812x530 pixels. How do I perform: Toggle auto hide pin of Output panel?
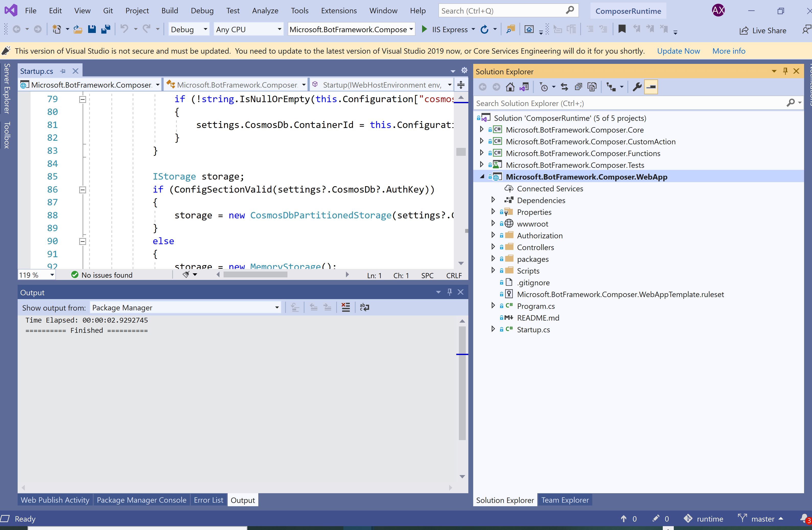[449, 292]
